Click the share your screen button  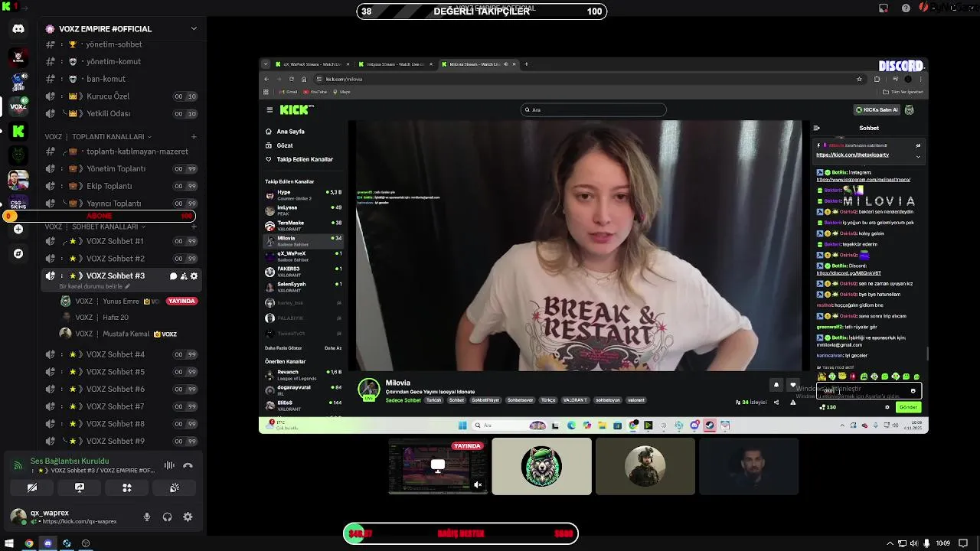point(80,487)
